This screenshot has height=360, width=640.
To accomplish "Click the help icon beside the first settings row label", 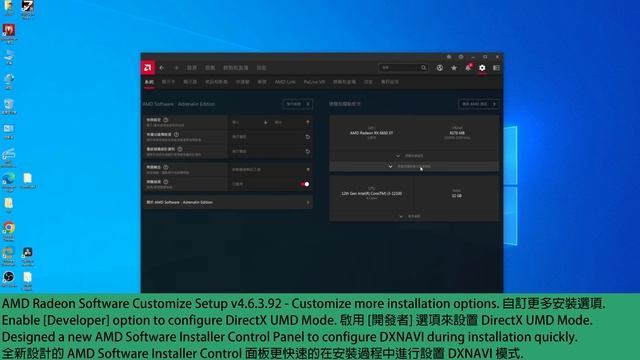I will [x=166, y=120].
